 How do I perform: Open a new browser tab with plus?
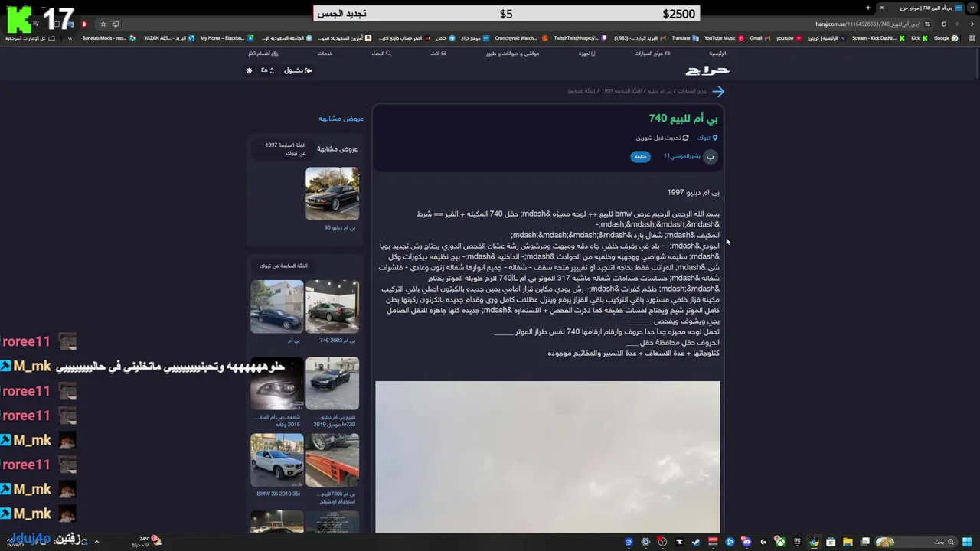867,8
